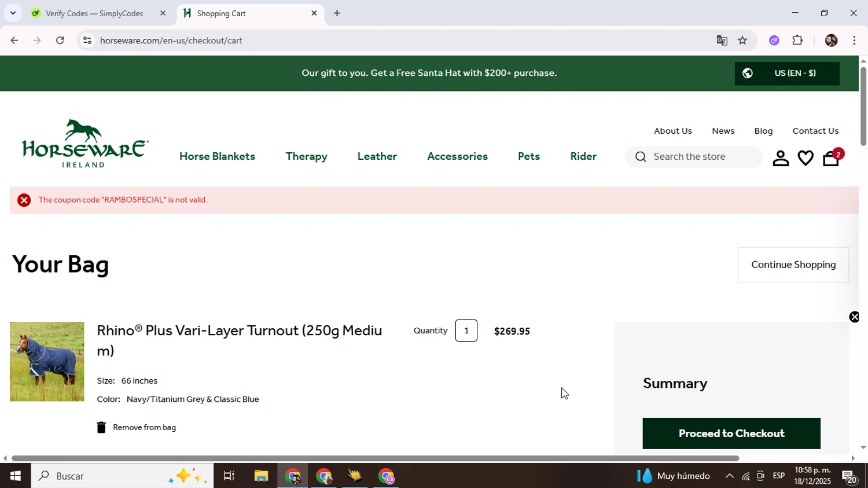The height and width of the screenshot is (488, 868).
Task: Open the Rhino Plus Vari-Layer Turnout product title
Action: 240,340
